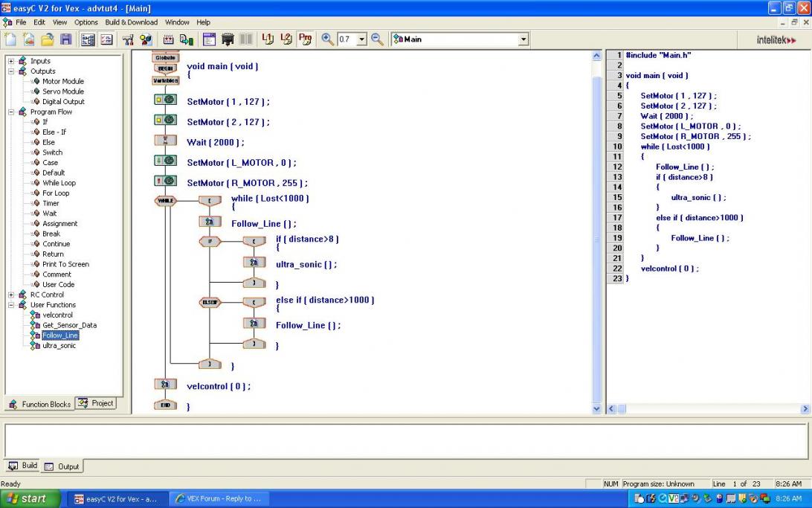
Task: Save the project with the floppy disk icon
Action: [65, 39]
